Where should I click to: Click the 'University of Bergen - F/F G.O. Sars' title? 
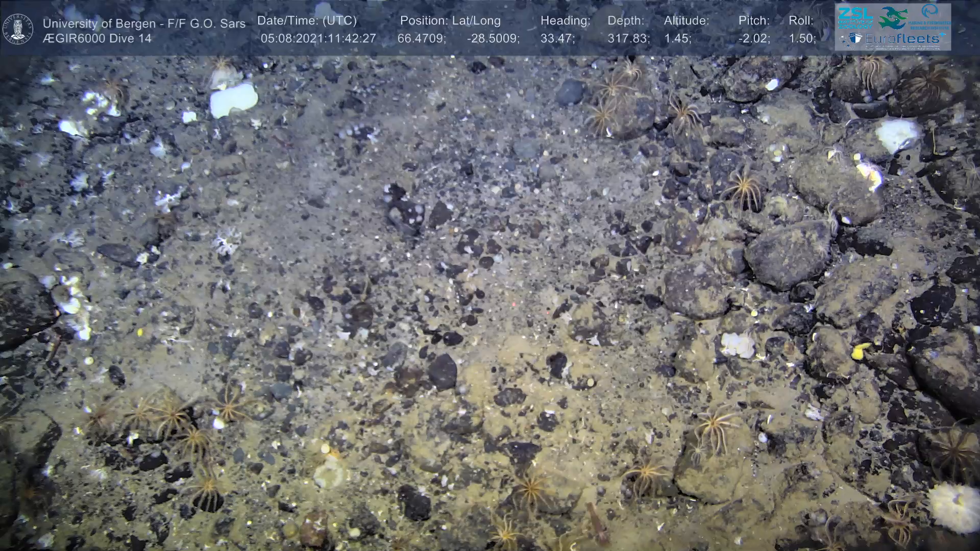[144, 23]
